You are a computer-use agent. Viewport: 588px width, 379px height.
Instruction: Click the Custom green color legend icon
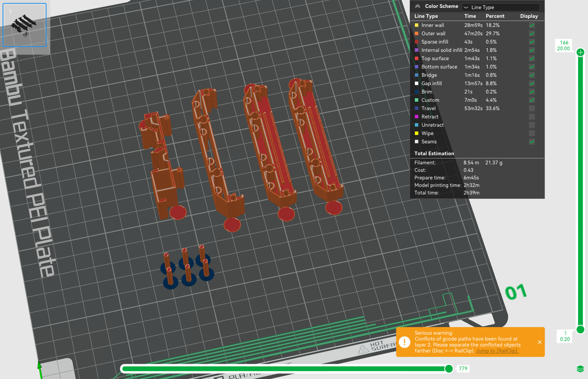pyautogui.click(x=416, y=100)
